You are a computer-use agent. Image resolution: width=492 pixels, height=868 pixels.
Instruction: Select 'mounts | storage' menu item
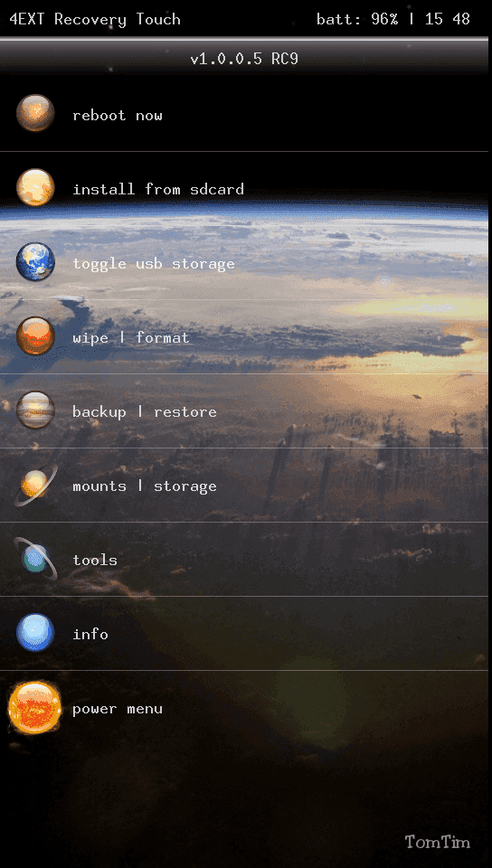246,486
